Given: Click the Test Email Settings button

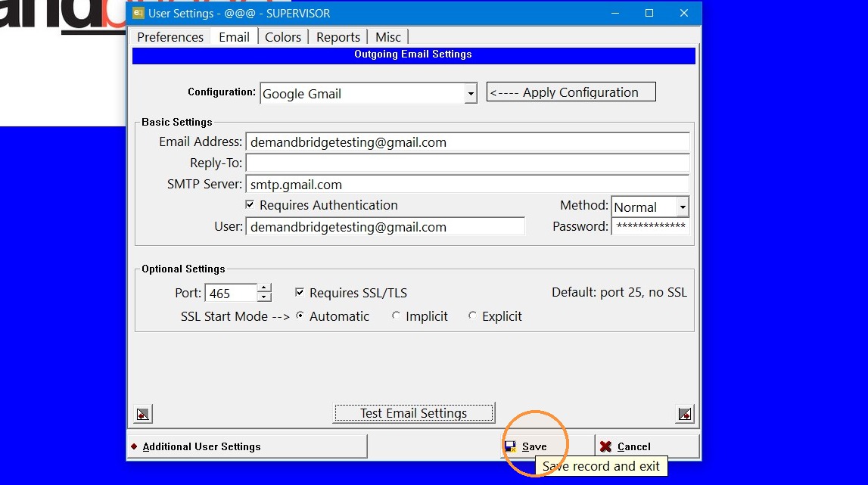Looking at the screenshot, I should [413, 413].
